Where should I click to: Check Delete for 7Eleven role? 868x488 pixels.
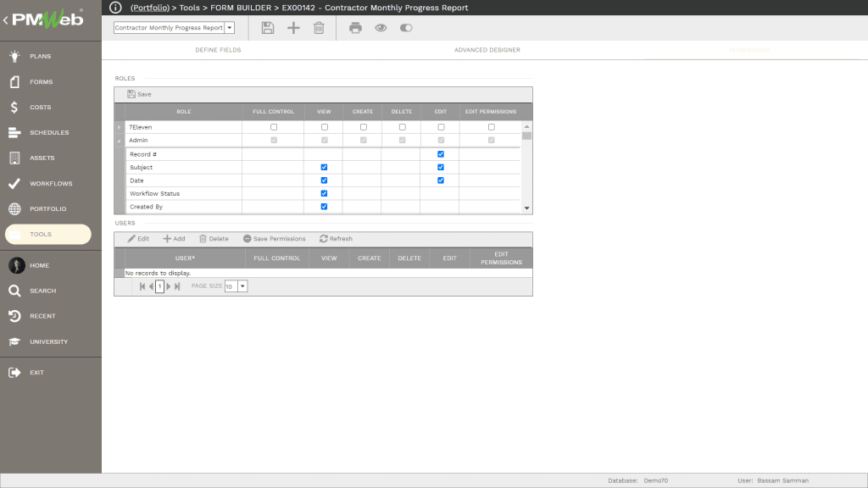coord(403,127)
